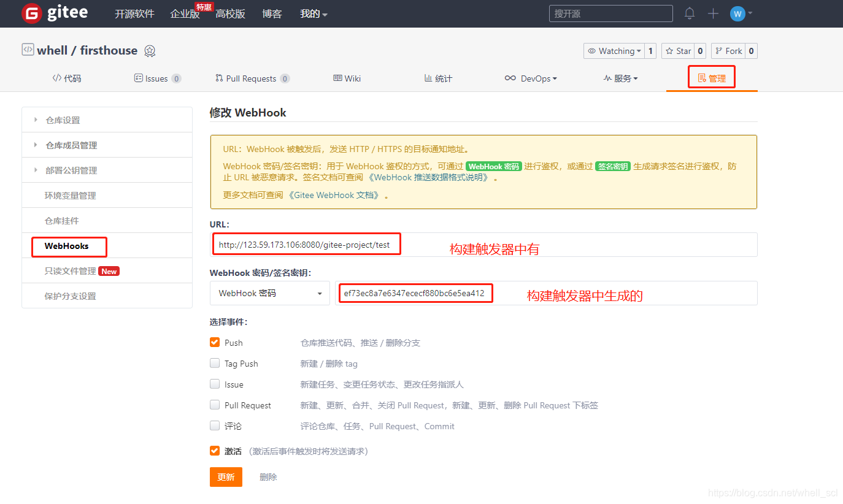Open 开源软件 in top navigation
The height and width of the screenshot is (504, 843).
click(134, 13)
